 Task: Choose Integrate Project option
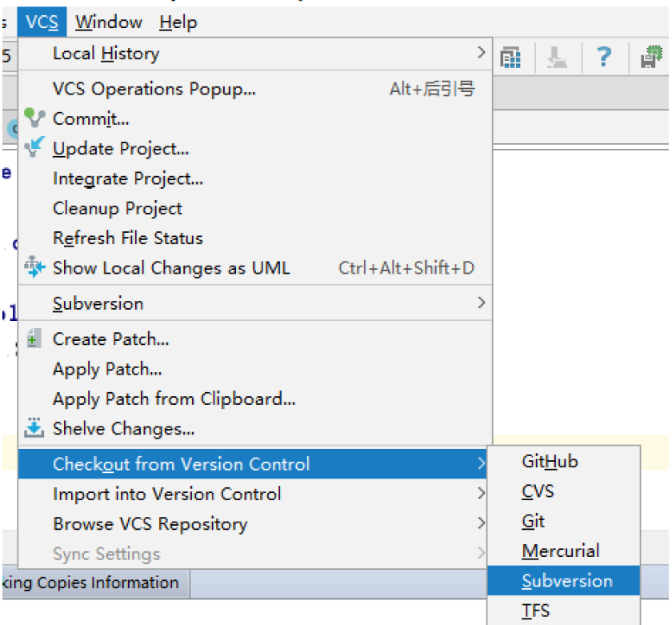tap(255, 178)
